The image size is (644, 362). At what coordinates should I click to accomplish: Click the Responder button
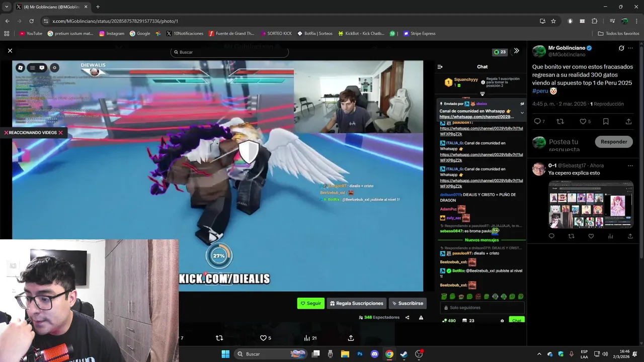click(x=614, y=142)
